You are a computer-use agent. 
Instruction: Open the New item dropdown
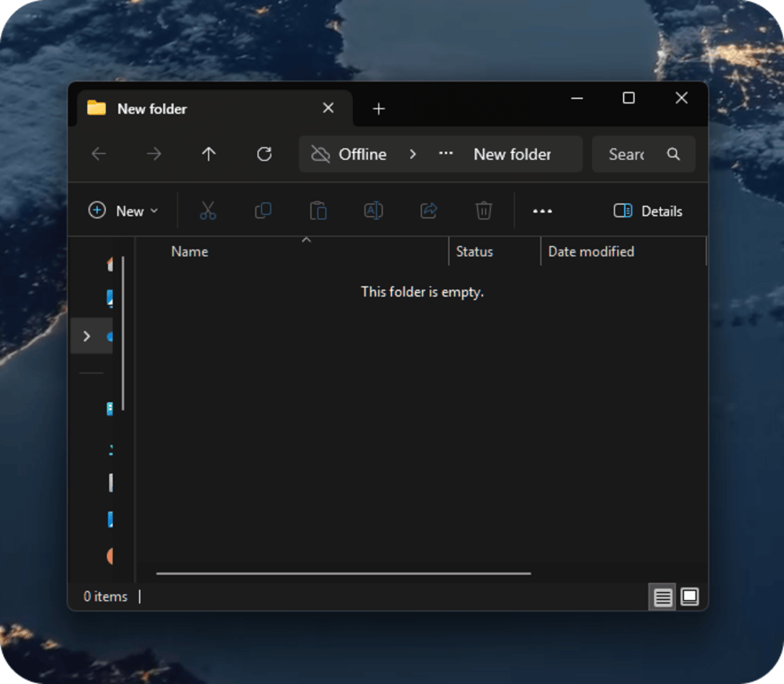123,211
